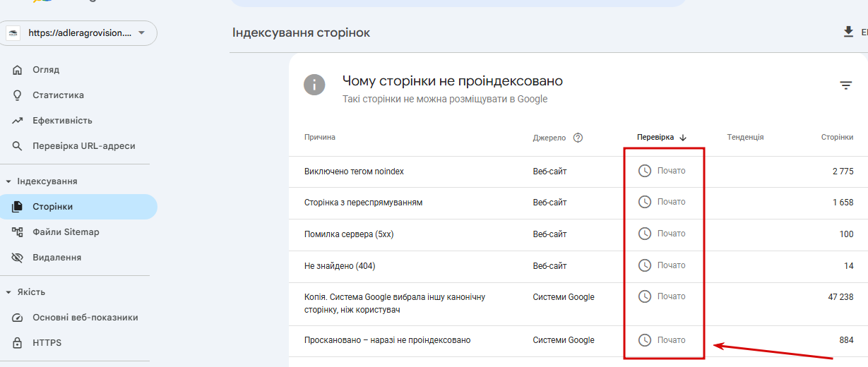This screenshot has width=868, height=367.
Task: Open Основні веб-показники report
Action: click(85, 318)
